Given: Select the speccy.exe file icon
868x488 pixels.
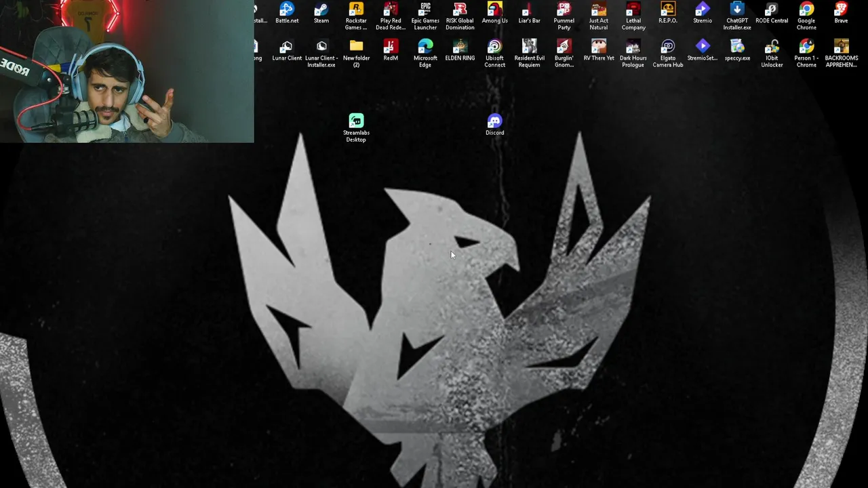Looking at the screenshot, I should 737,50.
